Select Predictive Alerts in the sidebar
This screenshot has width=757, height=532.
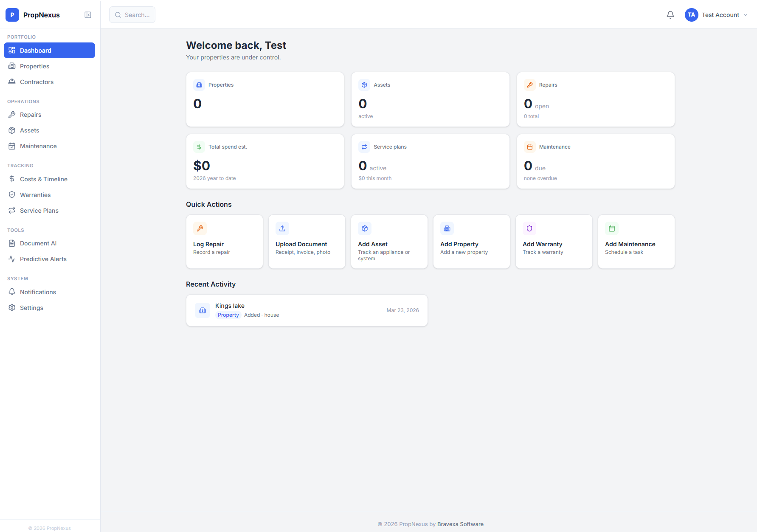tap(43, 259)
